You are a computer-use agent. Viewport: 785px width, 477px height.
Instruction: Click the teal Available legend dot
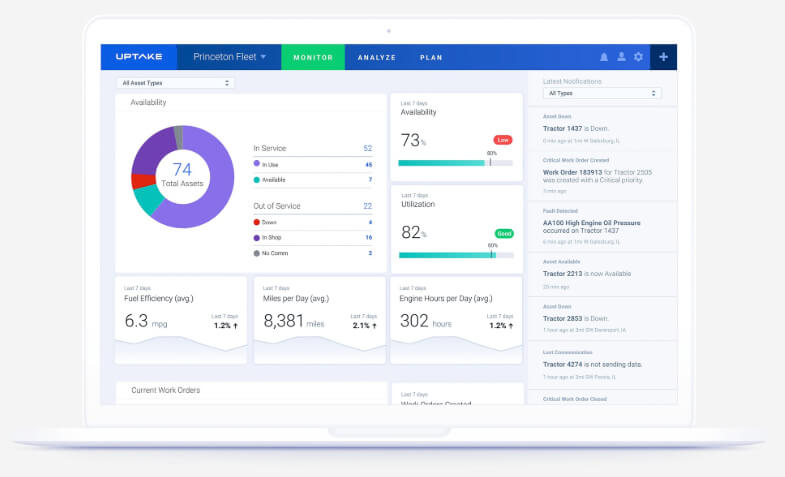[257, 180]
